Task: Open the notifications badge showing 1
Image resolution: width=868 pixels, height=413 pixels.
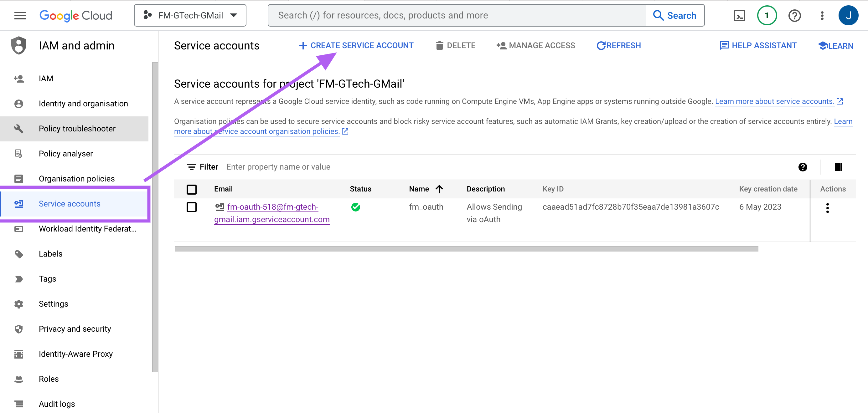Action: click(x=767, y=15)
